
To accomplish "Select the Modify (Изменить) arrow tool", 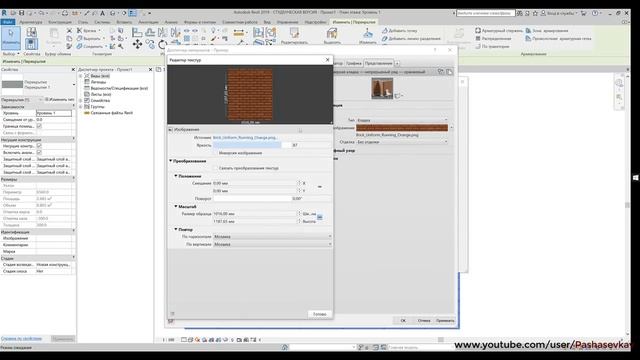I will click(x=11, y=38).
